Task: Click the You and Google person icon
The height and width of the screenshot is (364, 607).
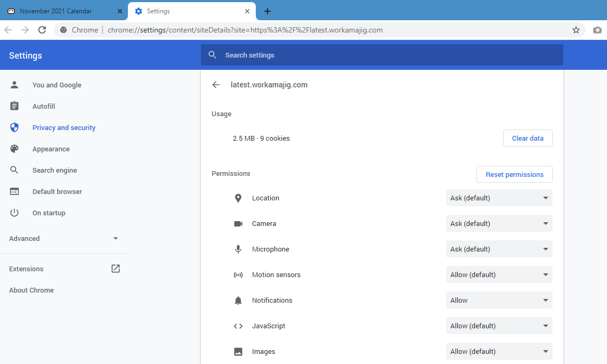Action: pyautogui.click(x=14, y=85)
